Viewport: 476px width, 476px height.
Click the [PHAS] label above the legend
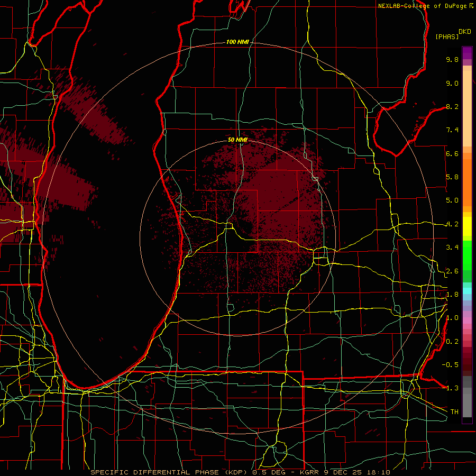coord(447,37)
